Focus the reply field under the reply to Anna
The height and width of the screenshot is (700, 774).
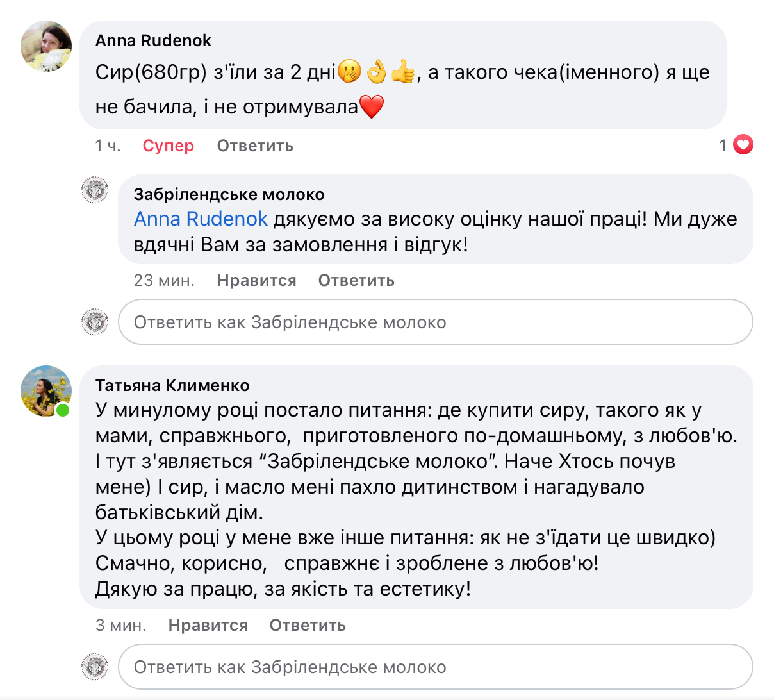click(x=436, y=322)
